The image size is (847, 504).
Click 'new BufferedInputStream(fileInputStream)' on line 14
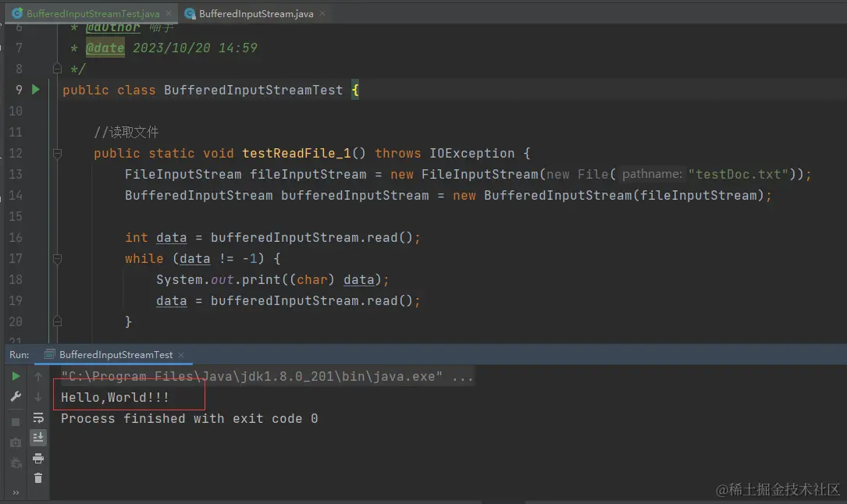[x=608, y=195]
